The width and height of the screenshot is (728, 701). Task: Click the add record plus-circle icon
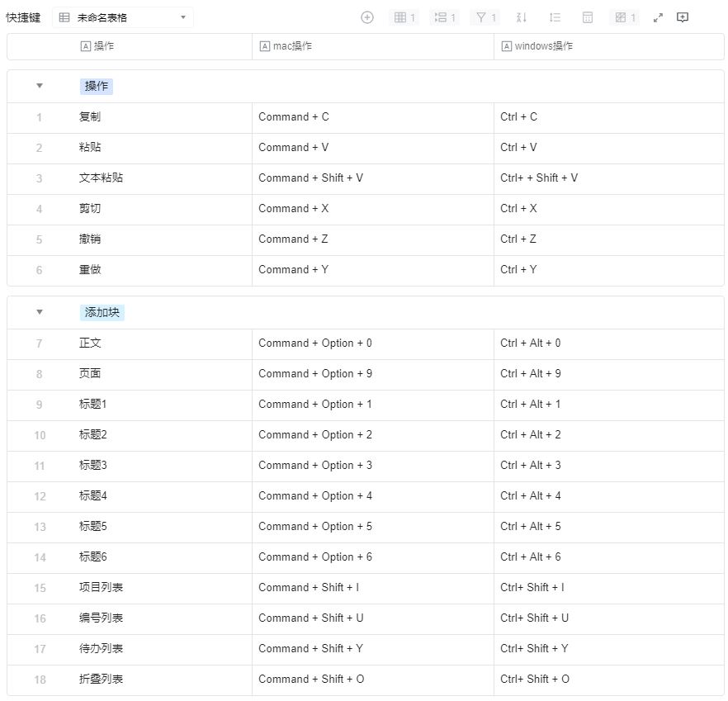366,17
